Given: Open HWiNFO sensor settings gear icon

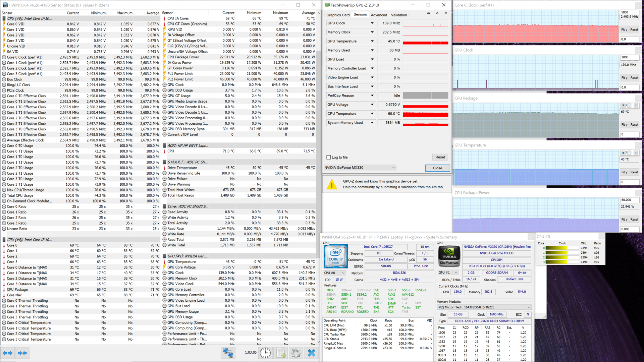Looking at the screenshot, I should 296,353.
